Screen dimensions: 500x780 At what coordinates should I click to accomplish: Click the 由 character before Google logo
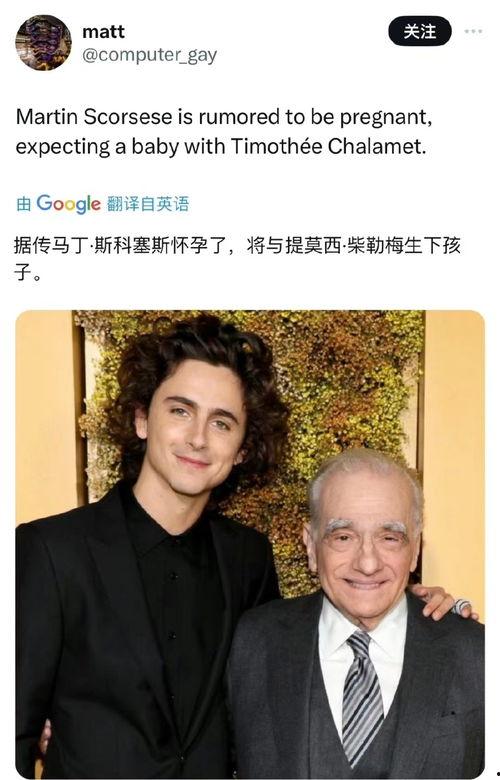(23, 204)
